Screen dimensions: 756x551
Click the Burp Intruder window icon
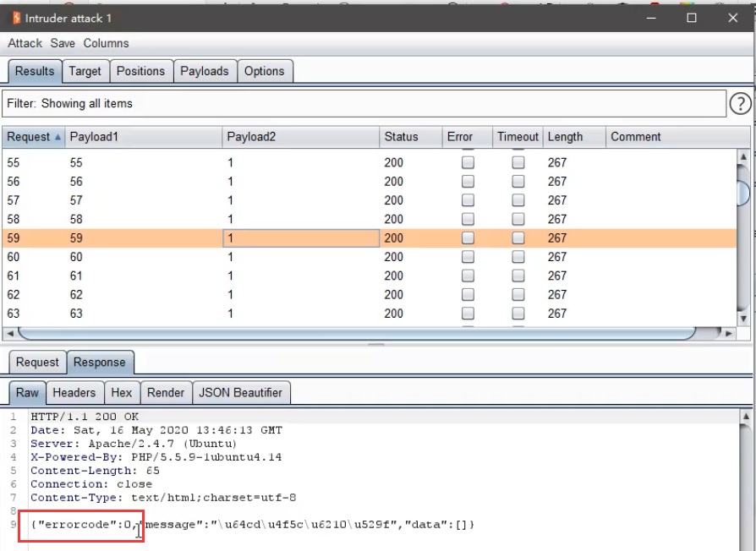[15, 17]
